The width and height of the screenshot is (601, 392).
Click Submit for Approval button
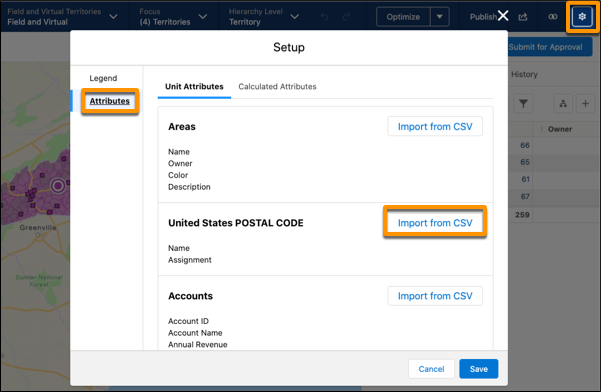tap(550, 47)
